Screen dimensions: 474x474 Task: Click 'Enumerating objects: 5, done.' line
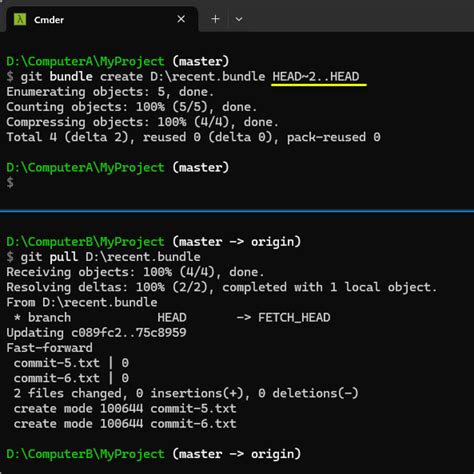(110, 92)
